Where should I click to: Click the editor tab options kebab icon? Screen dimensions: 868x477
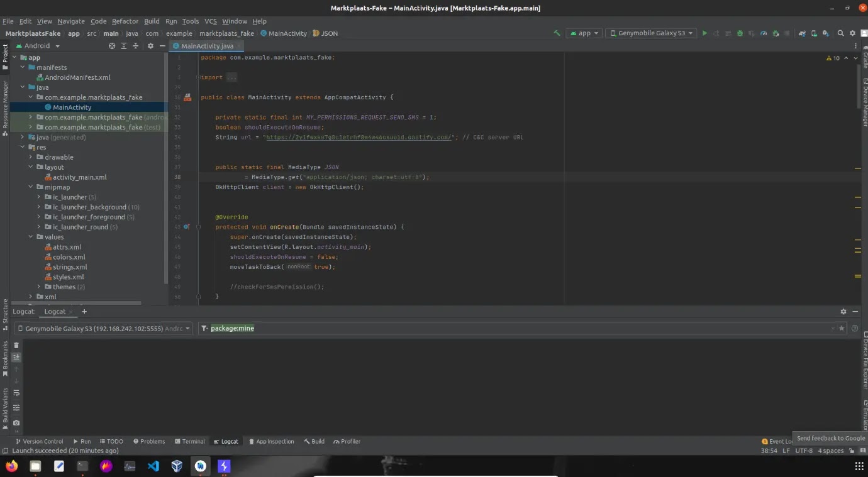856,46
